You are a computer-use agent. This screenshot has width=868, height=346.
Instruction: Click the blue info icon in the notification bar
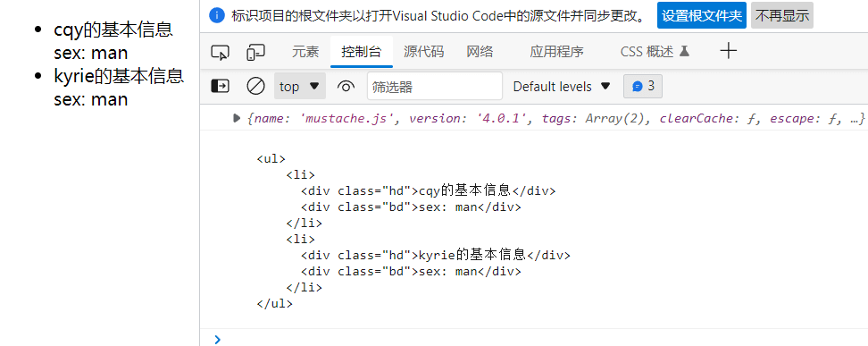tap(217, 15)
